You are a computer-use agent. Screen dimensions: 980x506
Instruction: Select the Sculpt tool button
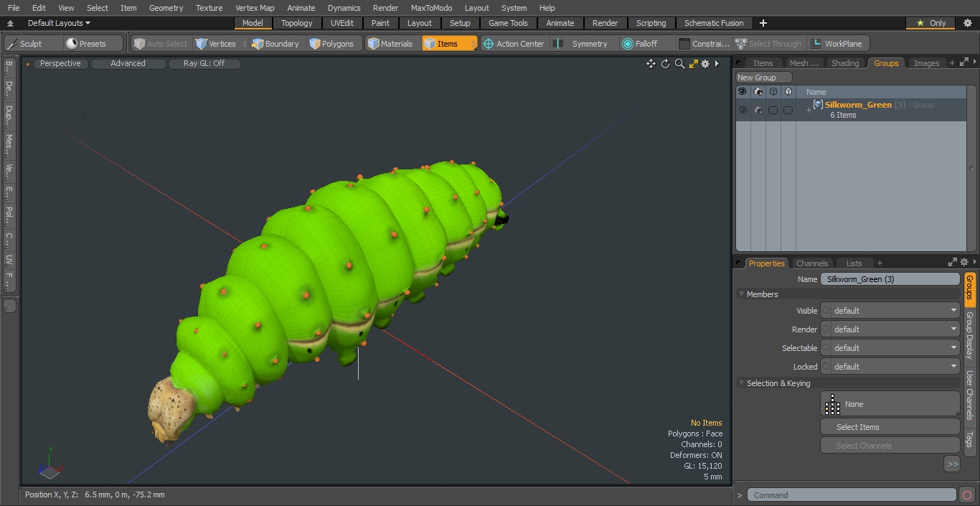pos(33,44)
